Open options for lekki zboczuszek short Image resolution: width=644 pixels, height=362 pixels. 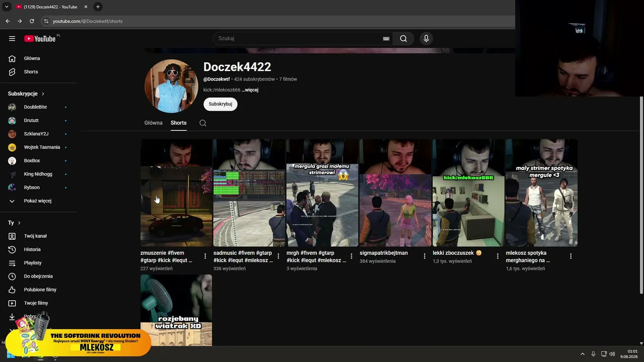pyautogui.click(x=498, y=256)
